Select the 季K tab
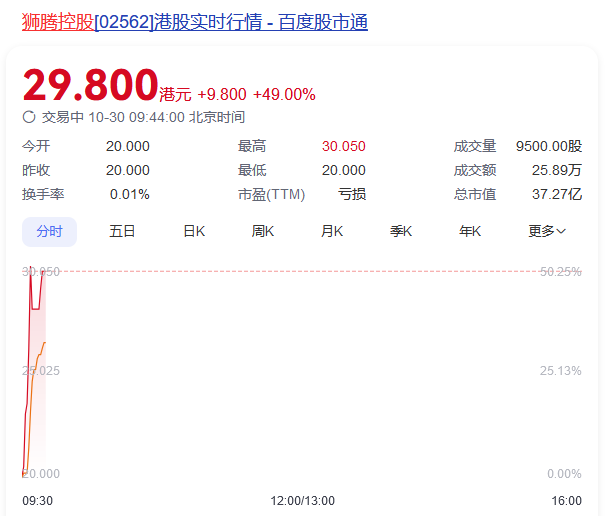The image size is (605, 516). [401, 231]
